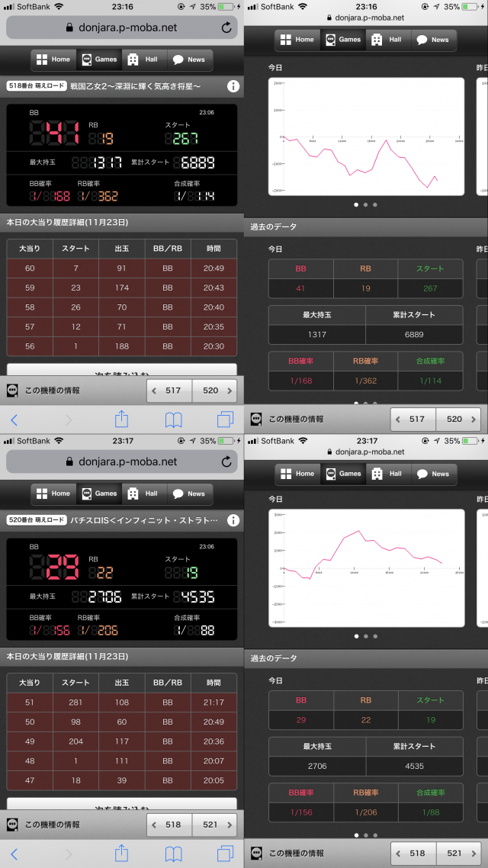Screen dimensions: 488x868
Task: Jump to machine 520 below the 1/114 合成確率 summary
Action: click(x=458, y=419)
